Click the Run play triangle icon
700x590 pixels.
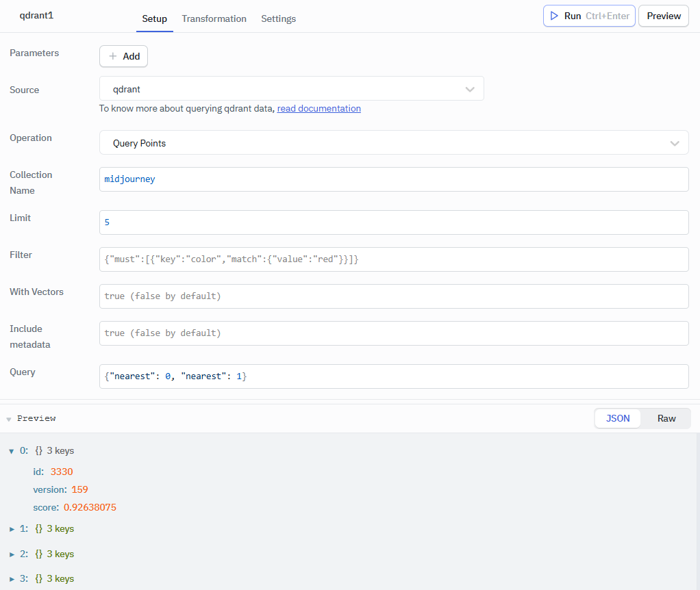tap(554, 16)
